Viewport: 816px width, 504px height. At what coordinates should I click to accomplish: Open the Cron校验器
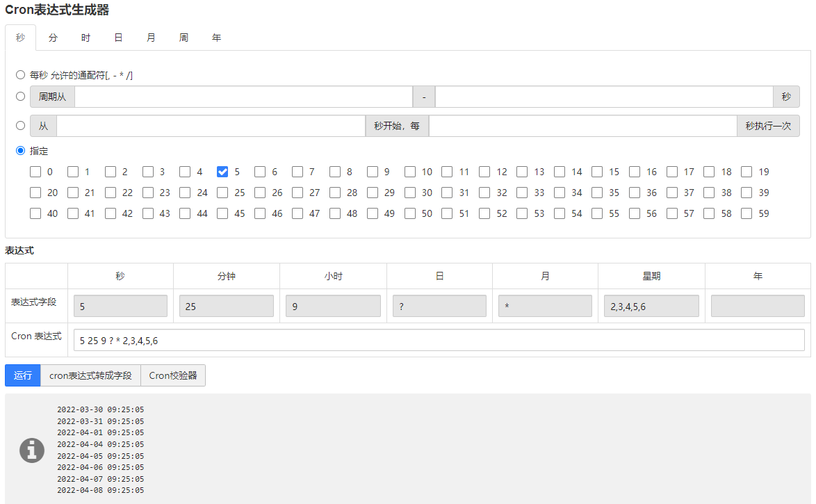[172, 375]
